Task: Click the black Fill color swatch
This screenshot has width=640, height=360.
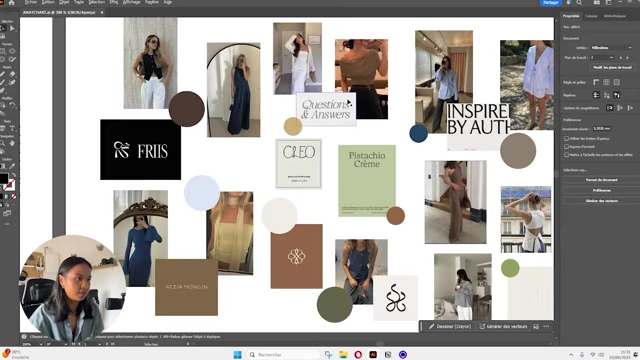Action: coord(4,178)
